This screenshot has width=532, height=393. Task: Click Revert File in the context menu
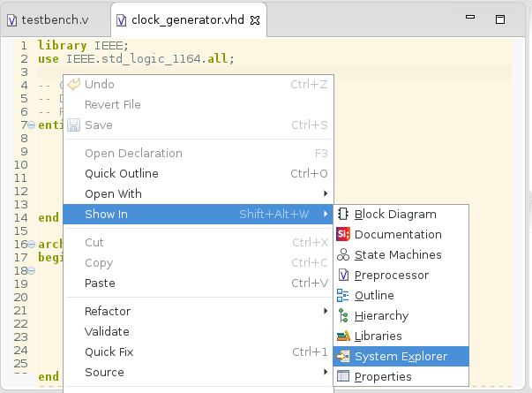coord(199,104)
